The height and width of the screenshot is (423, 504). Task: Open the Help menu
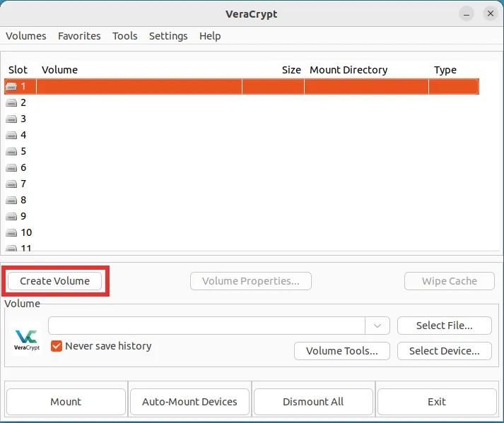pos(210,36)
